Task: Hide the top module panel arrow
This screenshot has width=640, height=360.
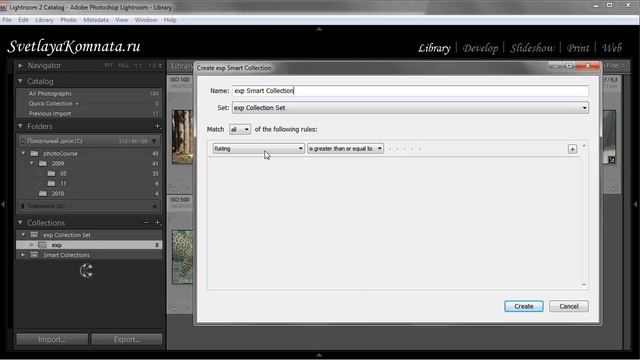Action: (319, 29)
